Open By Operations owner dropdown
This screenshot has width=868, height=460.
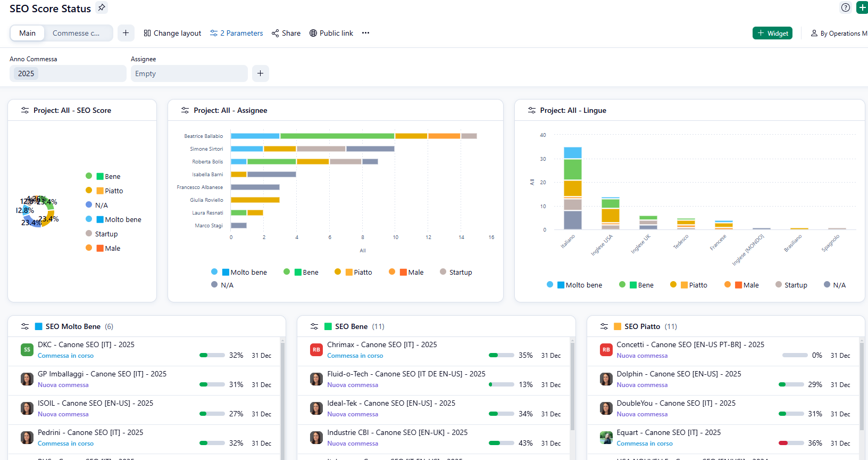[x=839, y=33]
